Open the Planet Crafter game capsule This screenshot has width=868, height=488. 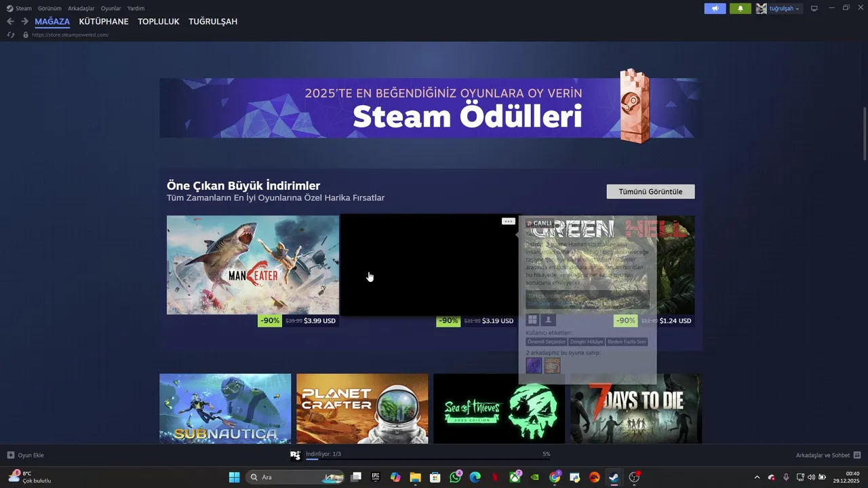pos(362,409)
